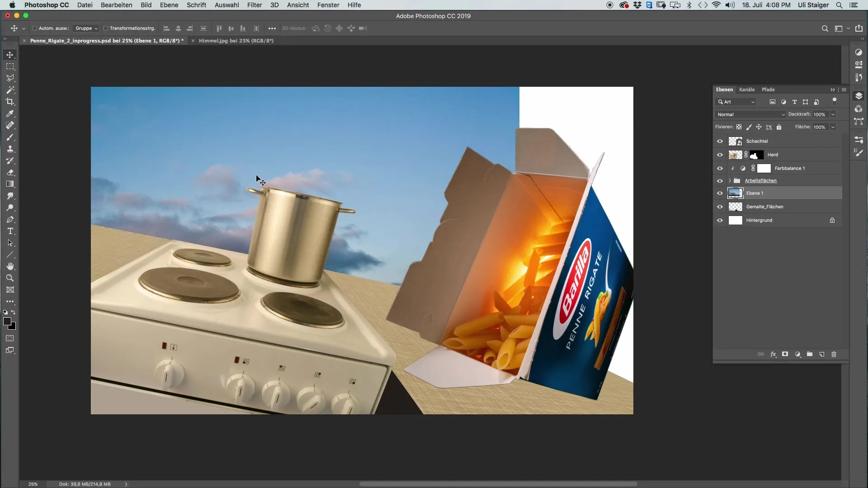Open the Normal blend mode dropdown
Screen dimensions: 868x488
pyautogui.click(x=750, y=114)
